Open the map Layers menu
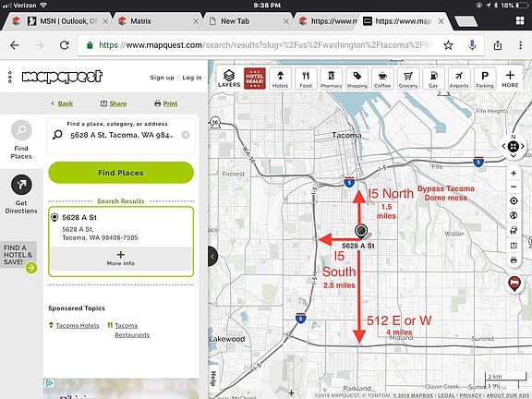532x399 pixels. pyautogui.click(x=229, y=79)
